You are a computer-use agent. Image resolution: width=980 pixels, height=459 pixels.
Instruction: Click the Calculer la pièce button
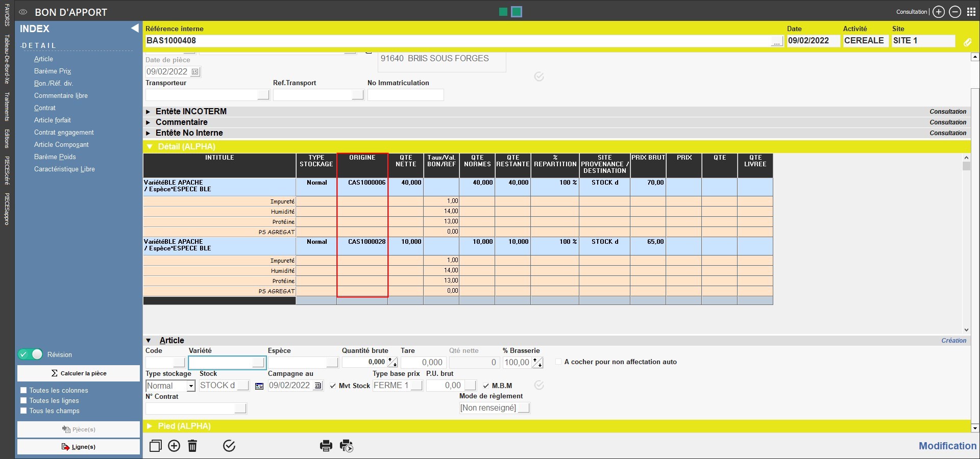tap(79, 373)
